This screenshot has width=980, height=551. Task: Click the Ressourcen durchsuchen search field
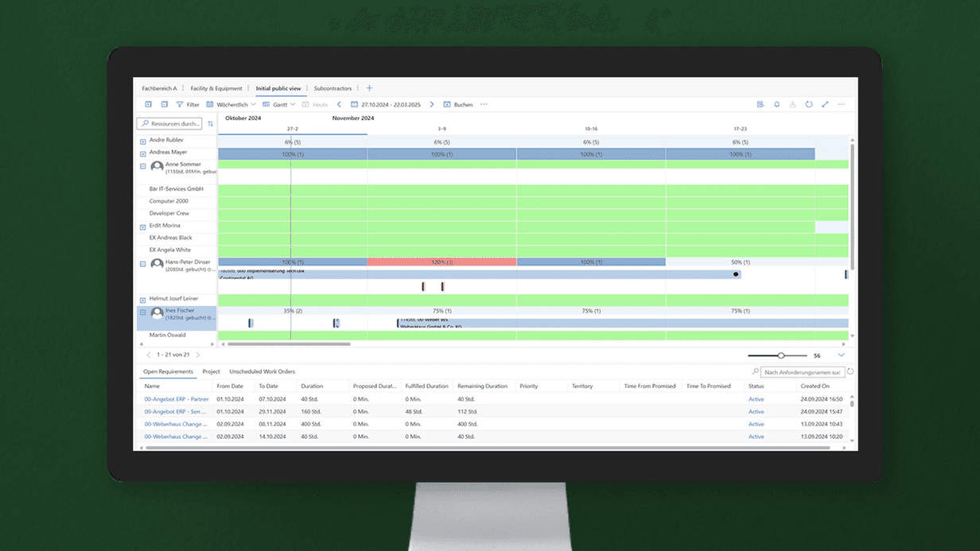[x=170, y=124]
